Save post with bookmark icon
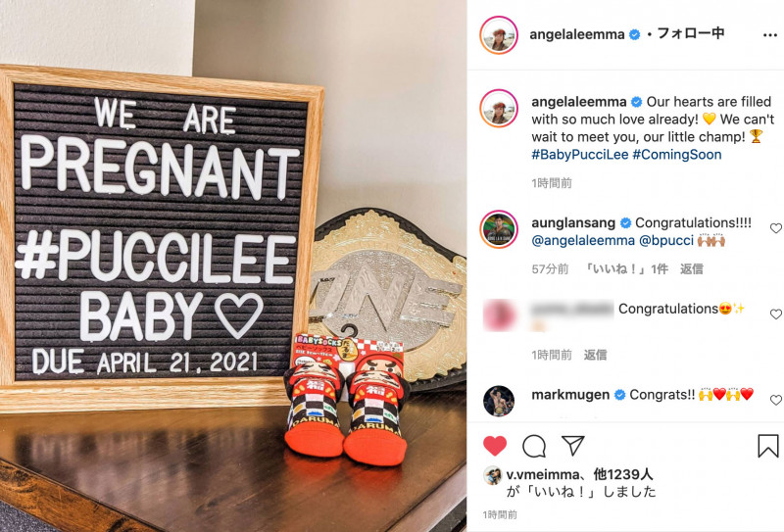Image resolution: width=784 pixels, height=532 pixels. click(768, 446)
